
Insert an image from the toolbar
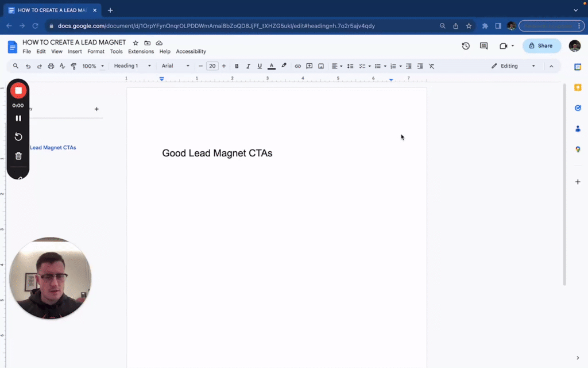tap(320, 66)
